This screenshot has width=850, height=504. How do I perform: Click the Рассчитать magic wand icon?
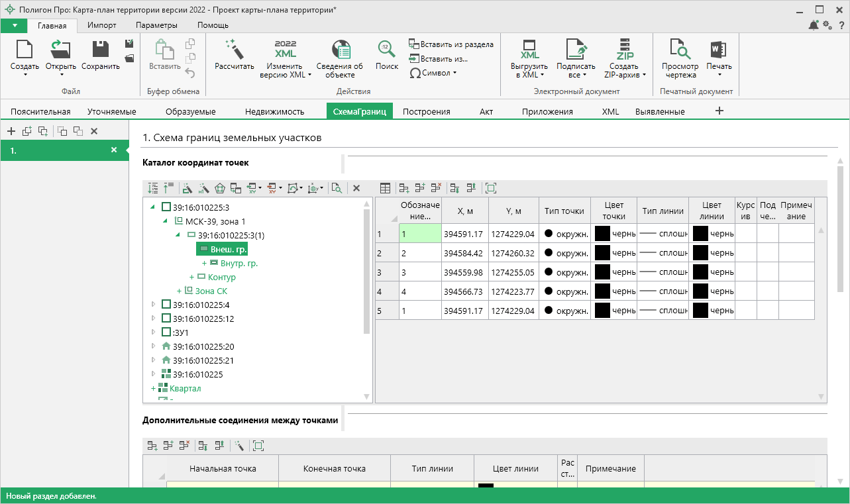point(235,49)
